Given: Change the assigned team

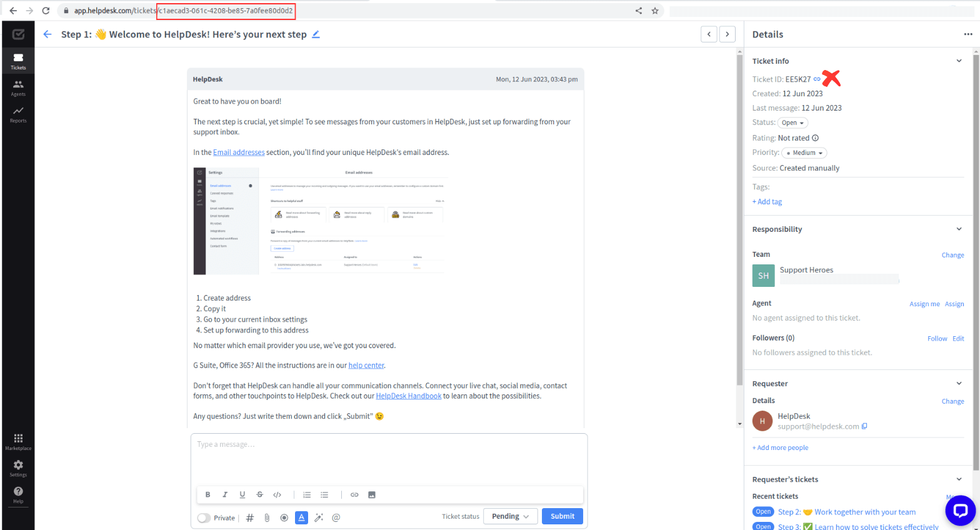Looking at the screenshot, I should [x=952, y=255].
